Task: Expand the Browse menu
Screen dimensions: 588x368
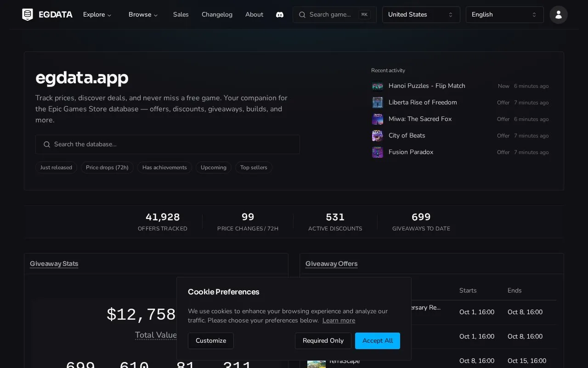Action: point(143,15)
